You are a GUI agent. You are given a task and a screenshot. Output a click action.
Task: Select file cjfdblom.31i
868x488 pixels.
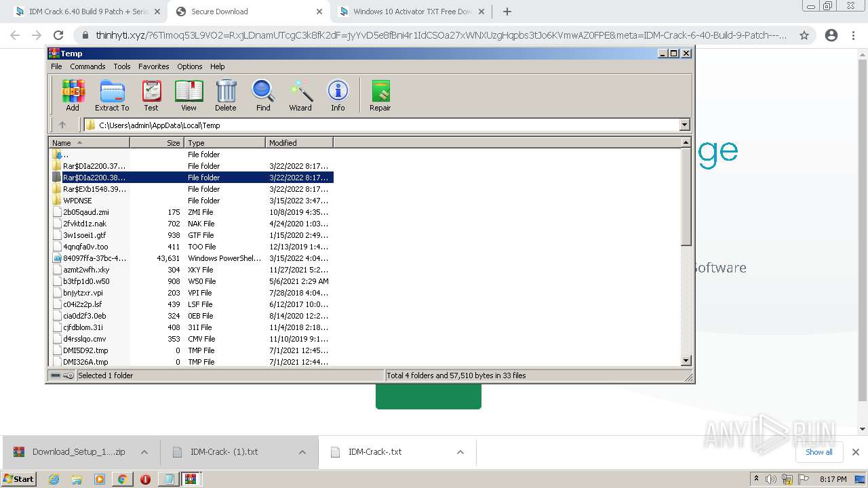click(191, 327)
